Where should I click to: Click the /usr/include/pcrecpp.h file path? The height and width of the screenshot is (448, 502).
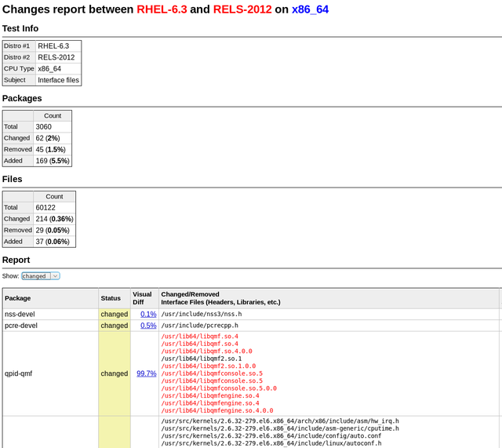click(199, 326)
